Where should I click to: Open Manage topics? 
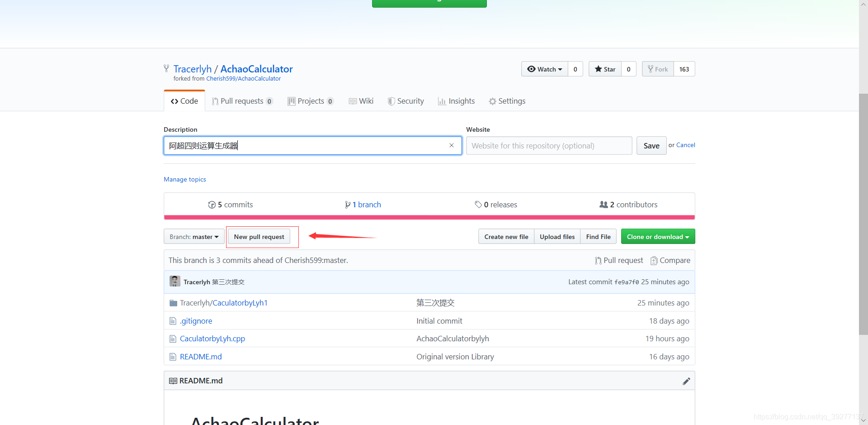(185, 180)
